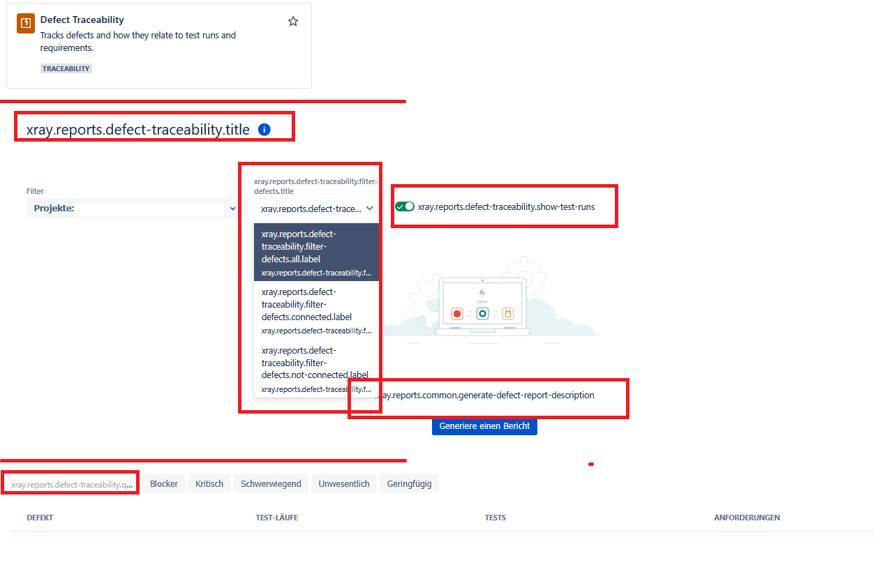Click the DEFEKT column header
Image resolution: width=873 pixels, height=588 pixels.
coord(40,518)
